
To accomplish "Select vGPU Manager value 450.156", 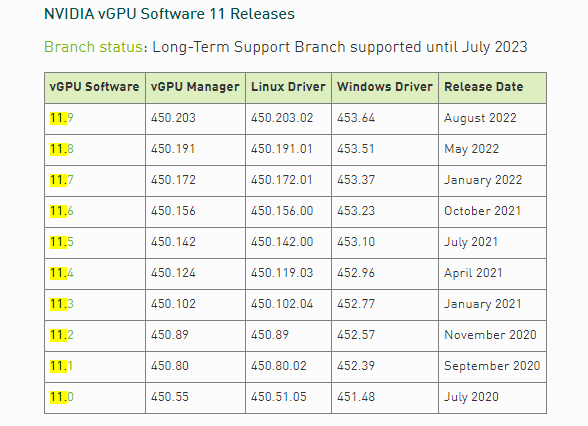I will [173, 211].
